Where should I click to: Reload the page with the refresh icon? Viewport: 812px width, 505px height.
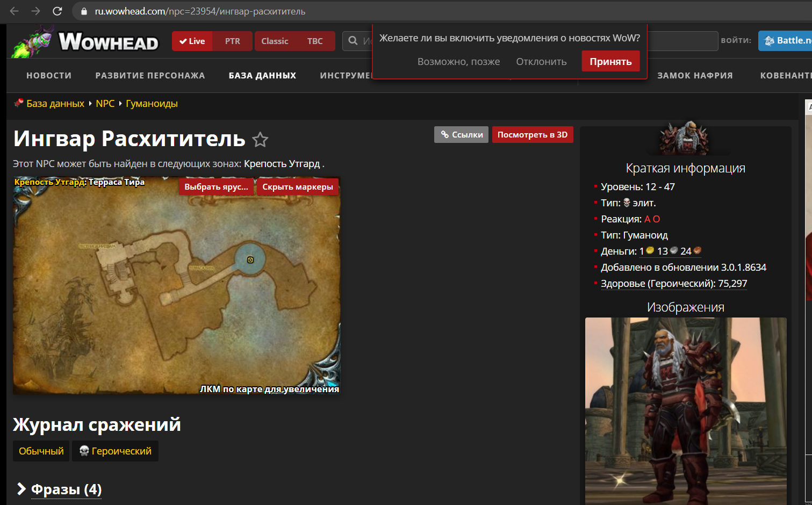(58, 11)
